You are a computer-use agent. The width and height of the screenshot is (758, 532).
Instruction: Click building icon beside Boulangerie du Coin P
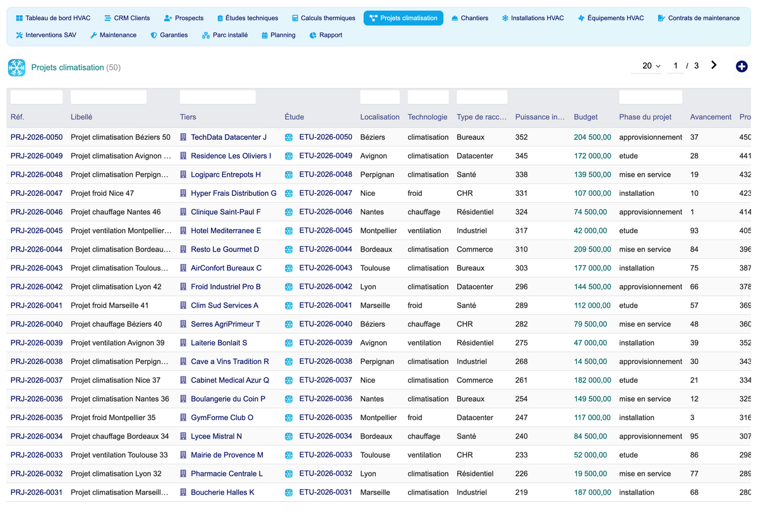pos(184,399)
